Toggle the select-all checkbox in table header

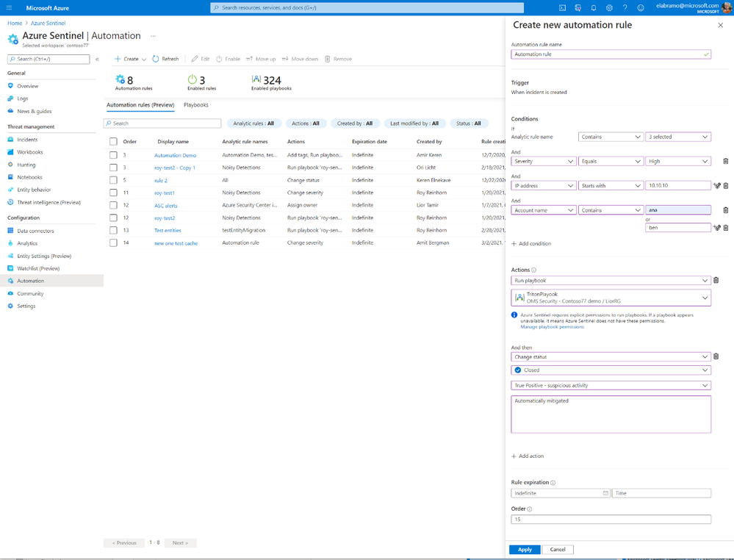pos(113,142)
